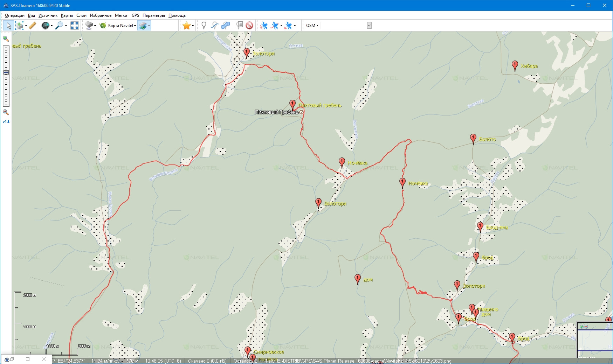This screenshot has width=613, height=364.
Task: Click the Болото placemark pin
Action: 473,139
